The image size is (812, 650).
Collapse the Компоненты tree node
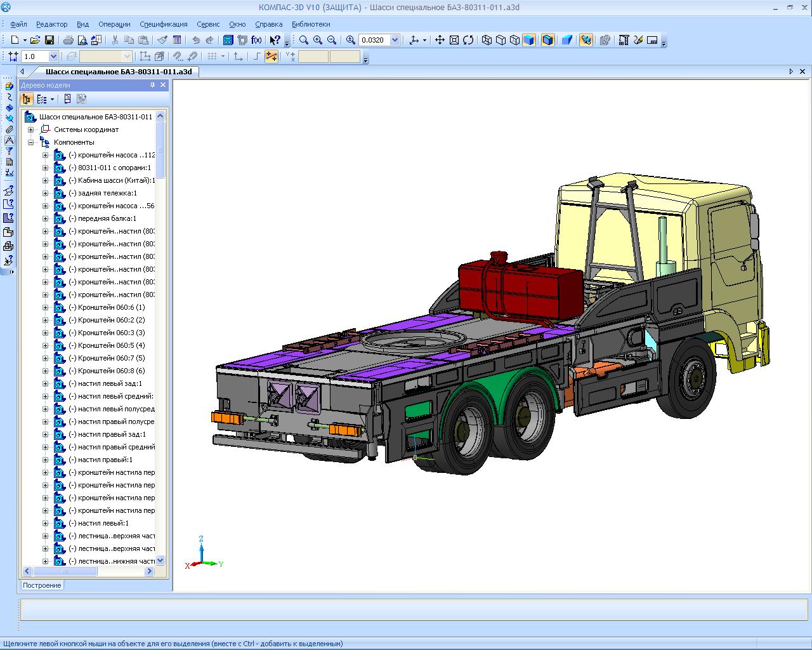[30, 142]
